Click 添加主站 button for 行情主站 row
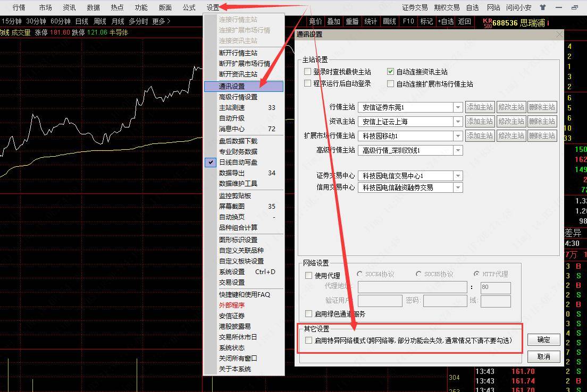This screenshot has height=392, width=587. coord(480,107)
